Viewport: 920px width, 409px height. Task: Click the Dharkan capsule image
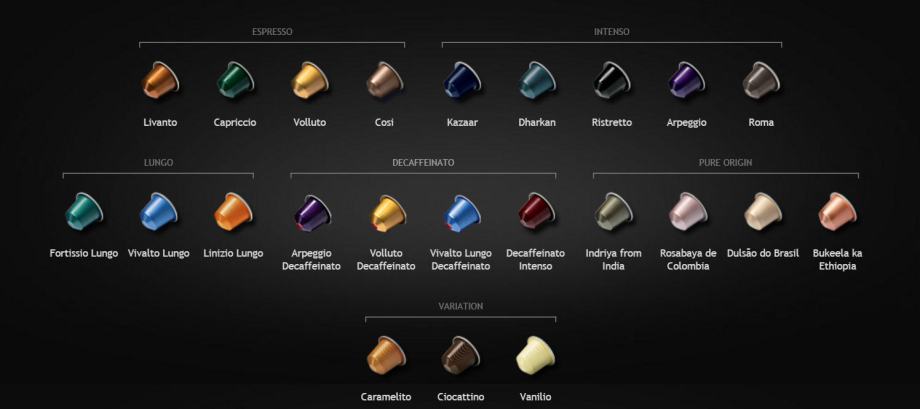[x=537, y=80]
